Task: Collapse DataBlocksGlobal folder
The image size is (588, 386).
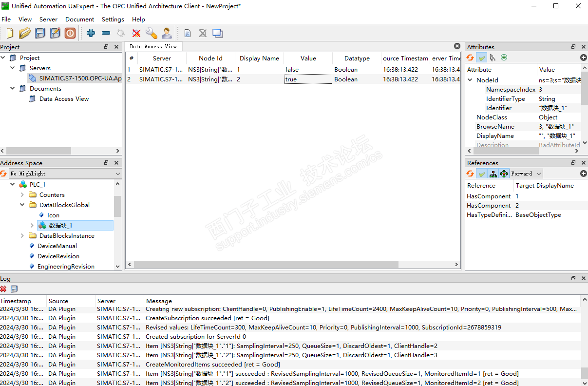Action: pyautogui.click(x=22, y=205)
